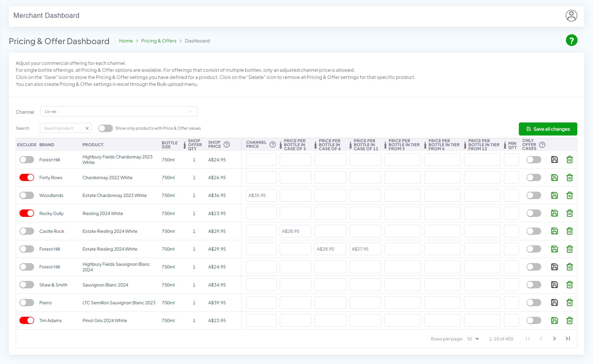Click the channel price field for Pierro

tap(261, 303)
